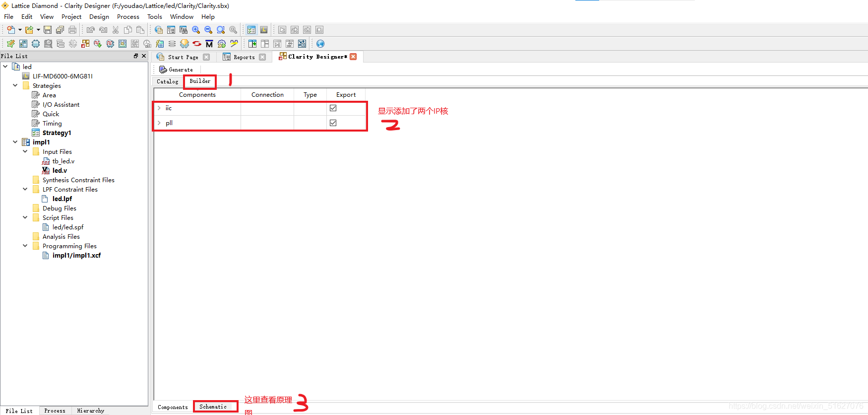868x415 pixels.
Task: Click the binoculars Find icon
Action: (x=184, y=30)
